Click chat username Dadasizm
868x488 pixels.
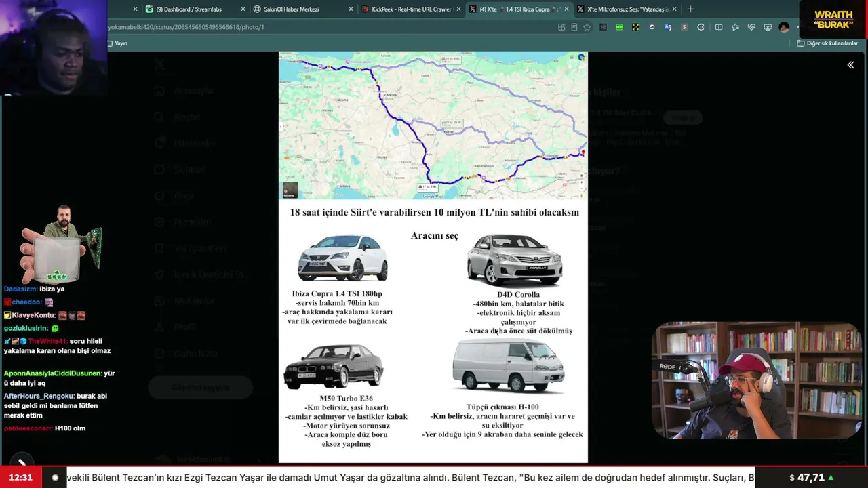click(x=20, y=289)
